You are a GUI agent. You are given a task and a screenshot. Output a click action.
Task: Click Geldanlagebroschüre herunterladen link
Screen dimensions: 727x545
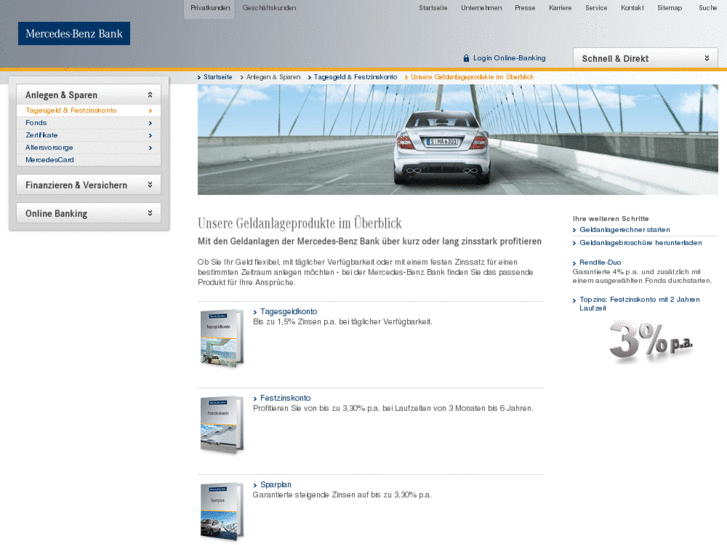641,243
